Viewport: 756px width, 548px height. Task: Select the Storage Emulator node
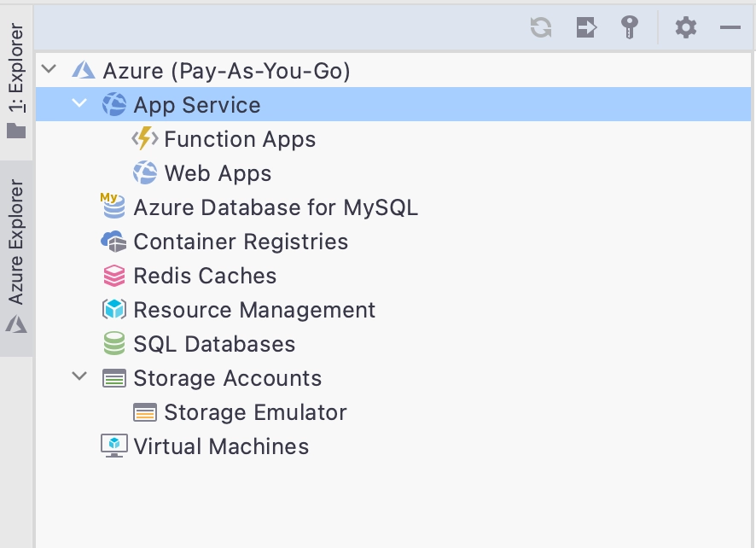255,412
